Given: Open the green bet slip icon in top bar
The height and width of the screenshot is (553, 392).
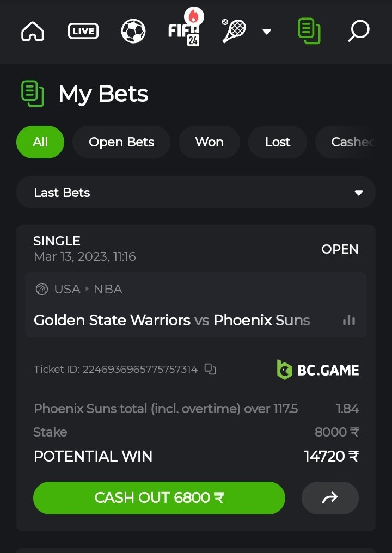Looking at the screenshot, I should [x=309, y=31].
